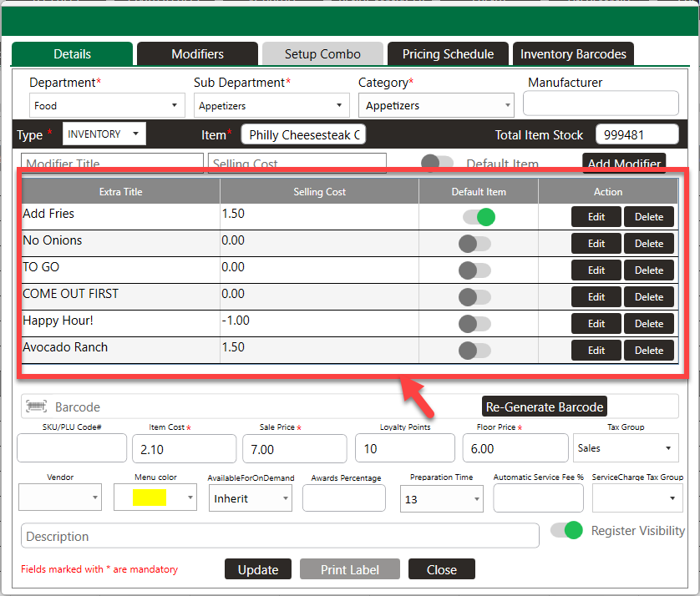Open the Pricing Schedule tab
This screenshot has width=700, height=596.
pos(448,54)
